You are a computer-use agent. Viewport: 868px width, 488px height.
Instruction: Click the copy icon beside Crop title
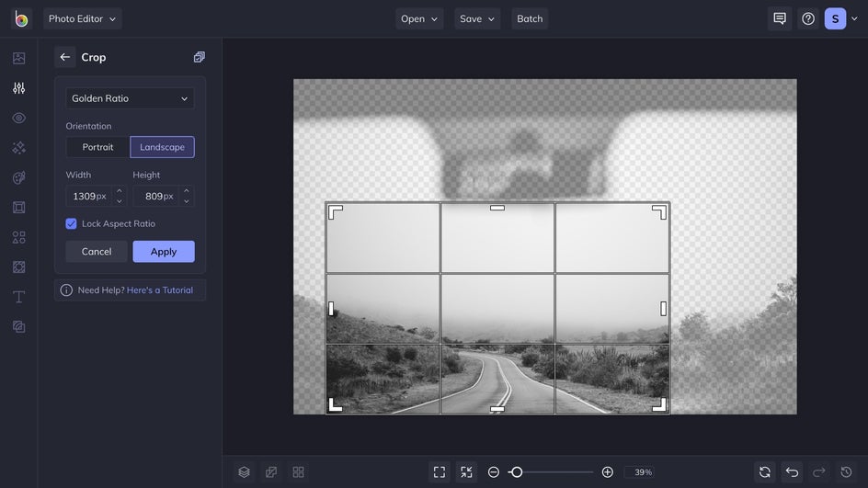tap(200, 57)
